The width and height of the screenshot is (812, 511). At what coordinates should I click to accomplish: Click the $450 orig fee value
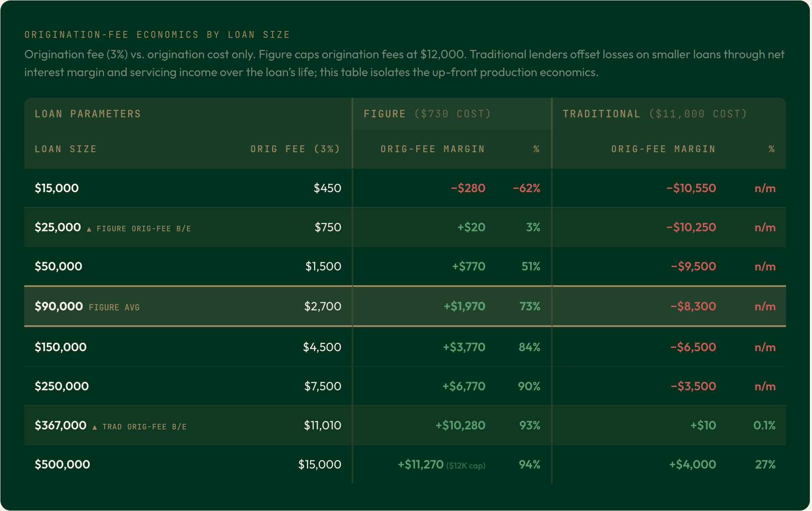[x=327, y=188]
